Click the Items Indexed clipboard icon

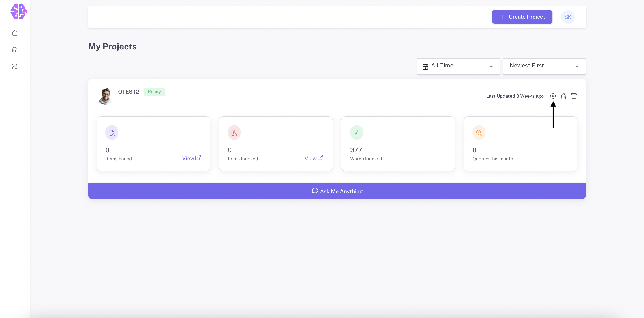tap(234, 132)
